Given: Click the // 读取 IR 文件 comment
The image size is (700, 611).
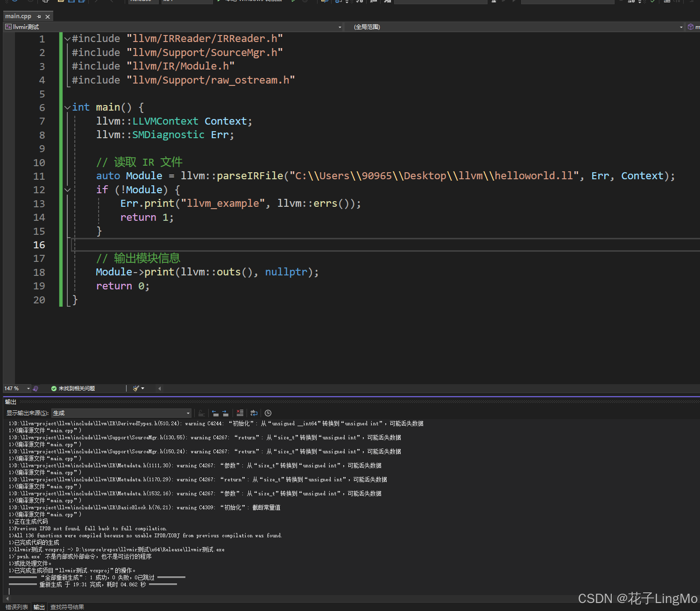Looking at the screenshot, I should pos(139,162).
